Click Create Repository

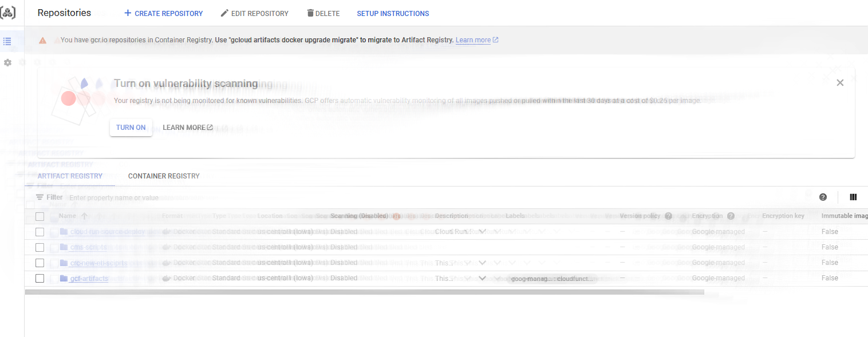click(x=163, y=13)
